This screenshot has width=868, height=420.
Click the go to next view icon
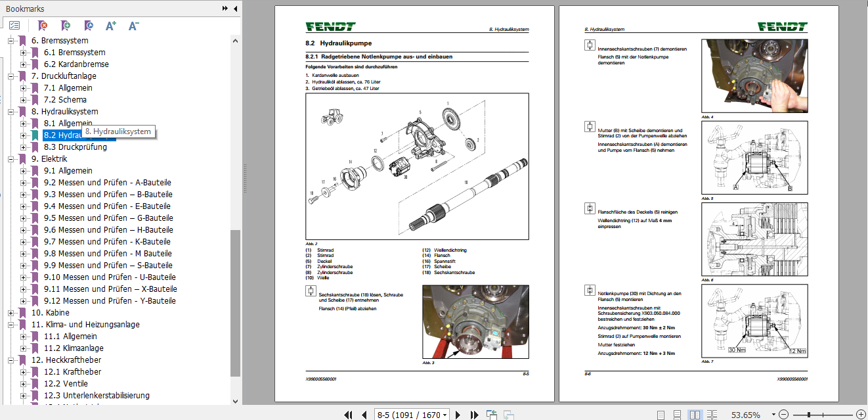tap(508, 415)
